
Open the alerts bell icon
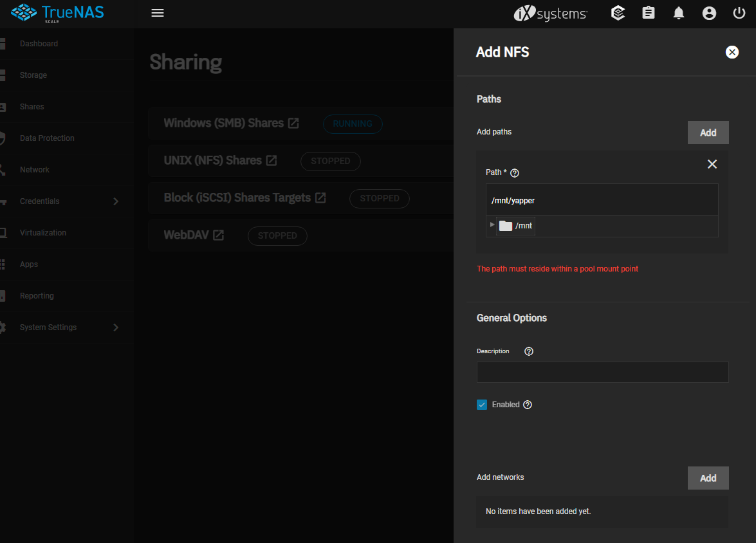(x=679, y=13)
